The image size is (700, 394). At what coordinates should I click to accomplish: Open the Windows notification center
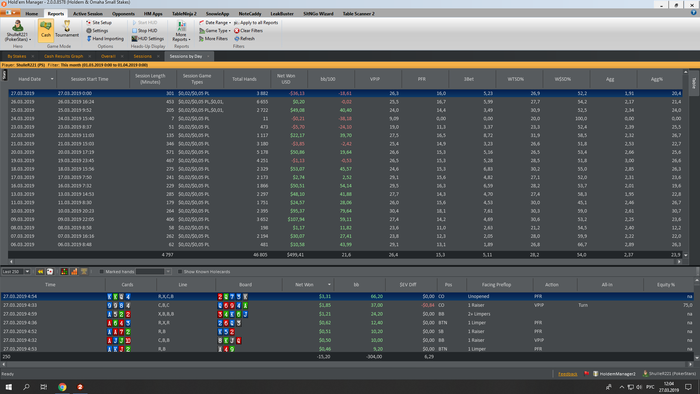coord(688,387)
